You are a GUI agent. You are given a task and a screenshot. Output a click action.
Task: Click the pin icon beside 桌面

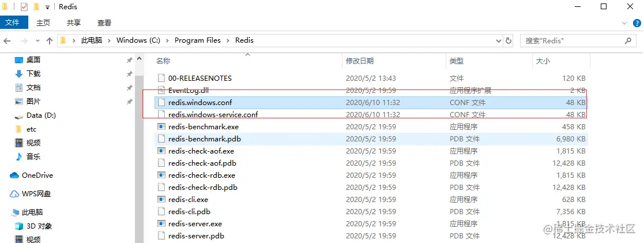(129, 60)
